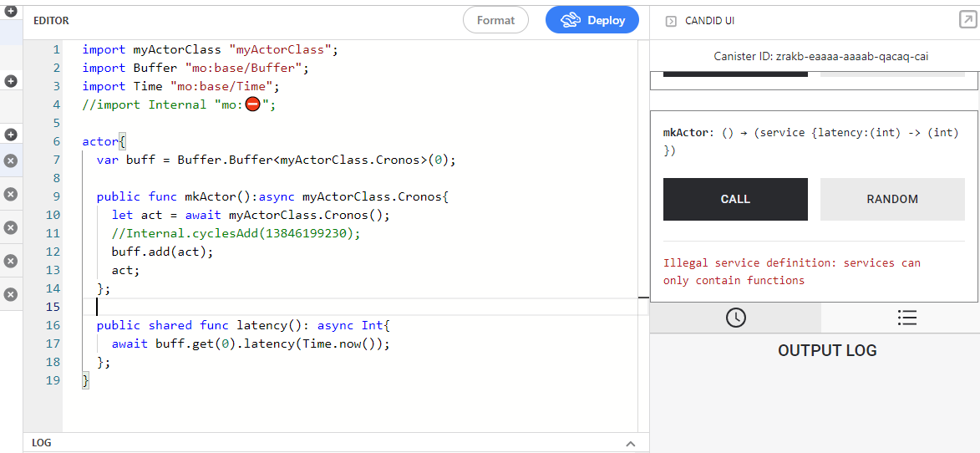
Task: Click line number 5 in gutter
Action: (x=57, y=123)
